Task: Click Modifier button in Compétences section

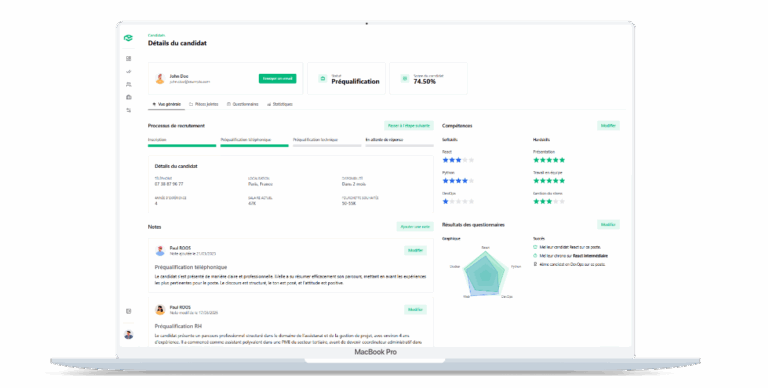Action: [x=608, y=126]
